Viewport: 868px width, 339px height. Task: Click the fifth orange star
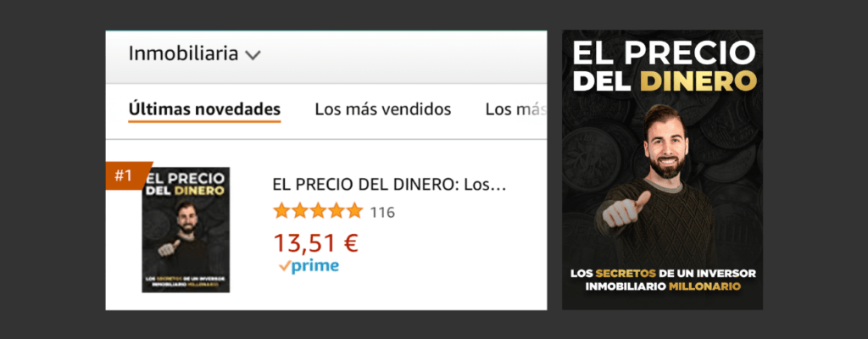tap(353, 211)
